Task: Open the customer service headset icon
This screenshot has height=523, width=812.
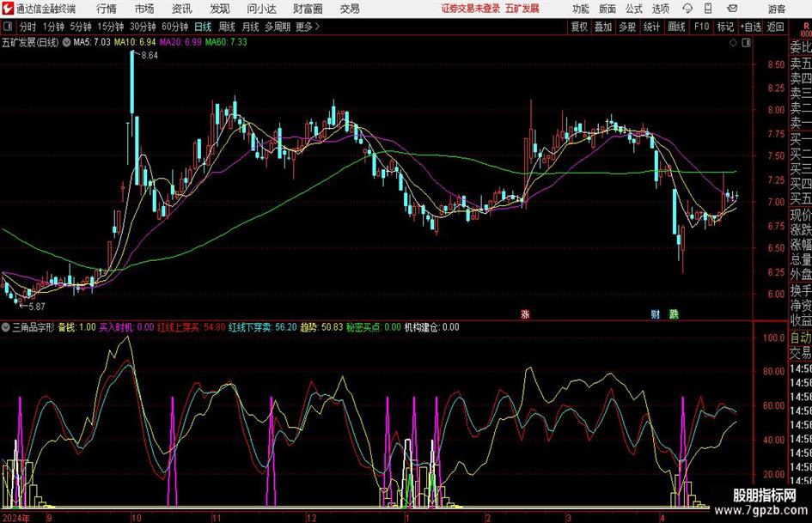Action: pos(687,9)
